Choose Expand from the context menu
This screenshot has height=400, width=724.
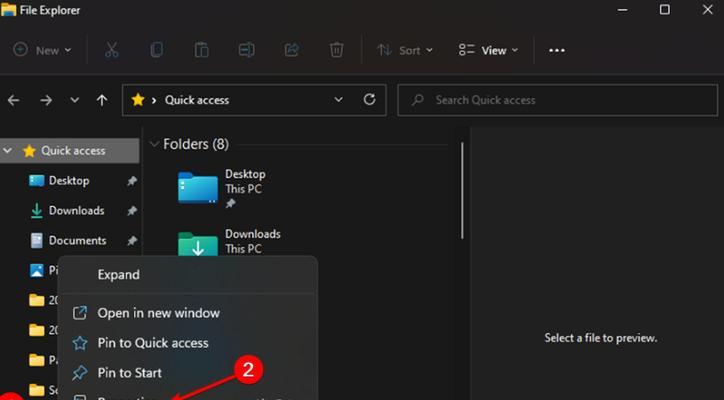(x=119, y=275)
